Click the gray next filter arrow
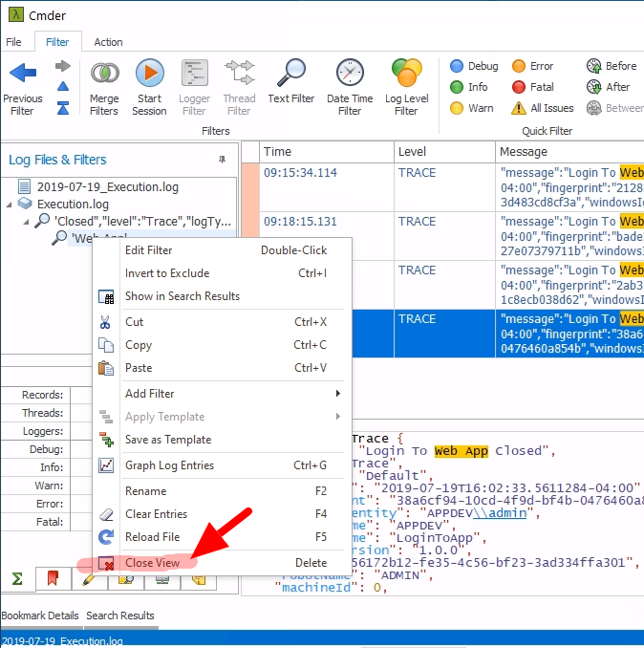The width and height of the screenshot is (644, 648). coord(63,66)
